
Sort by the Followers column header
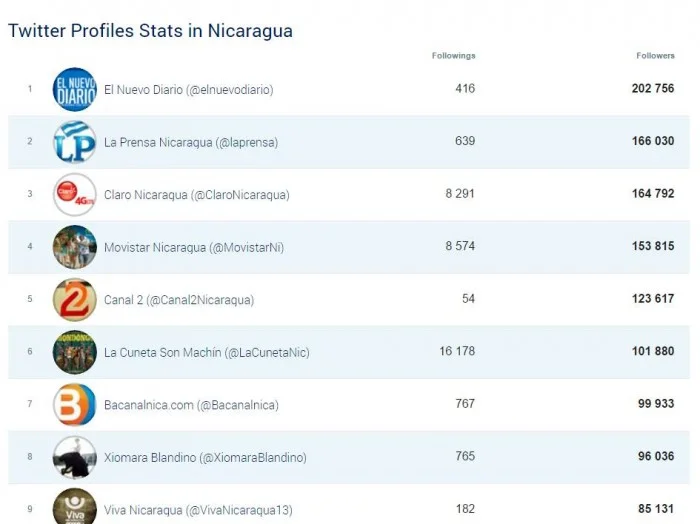click(655, 56)
